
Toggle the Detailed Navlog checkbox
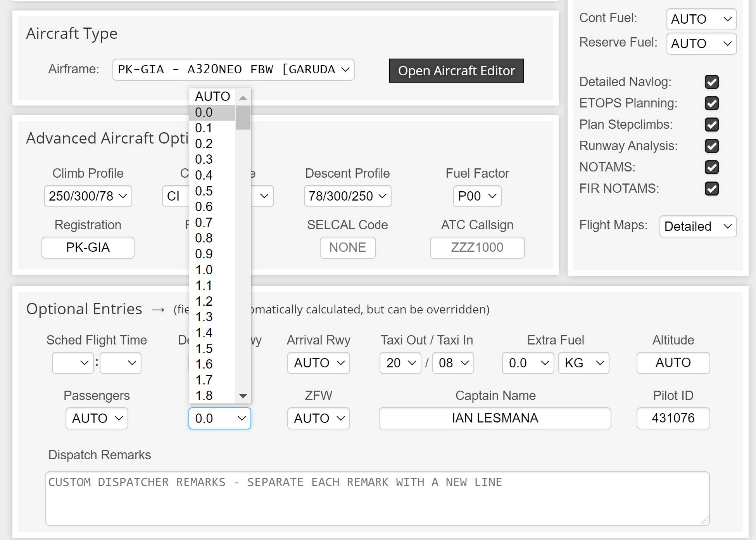coord(711,82)
